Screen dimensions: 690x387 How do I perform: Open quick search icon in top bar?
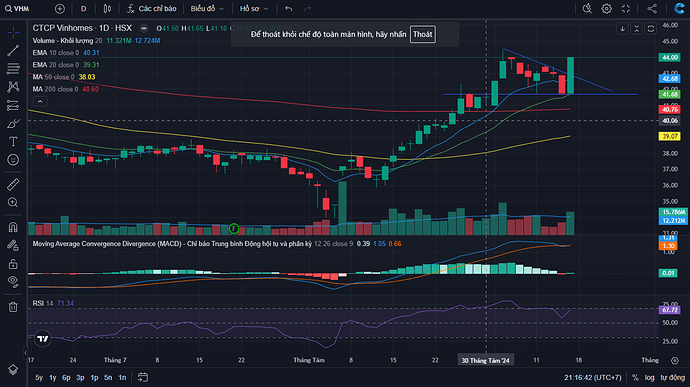[587, 9]
